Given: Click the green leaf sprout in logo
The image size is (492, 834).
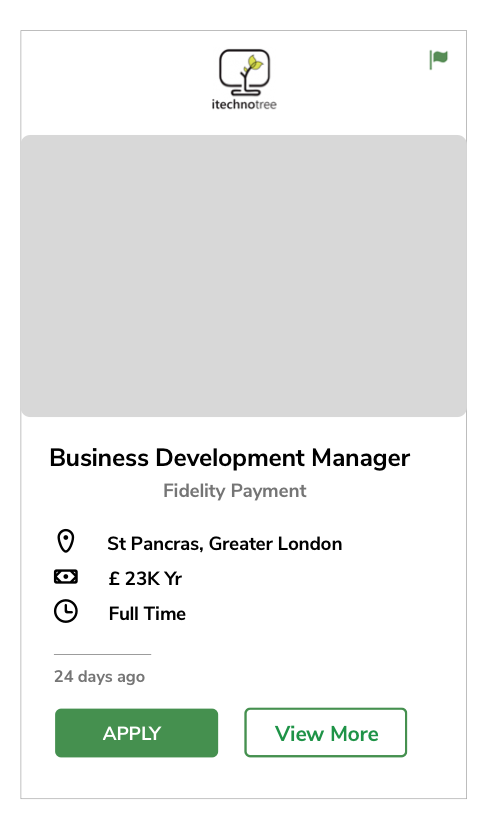Looking at the screenshot, I should (x=254, y=63).
